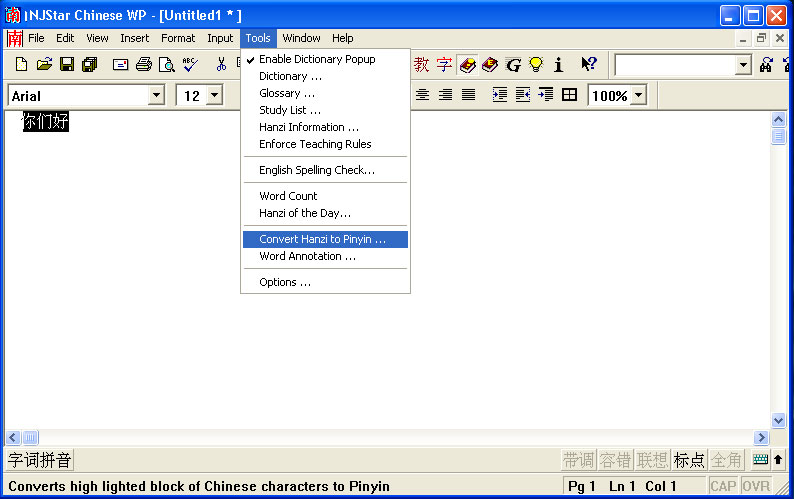Click the Save All multiple disks icon

coord(90,64)
